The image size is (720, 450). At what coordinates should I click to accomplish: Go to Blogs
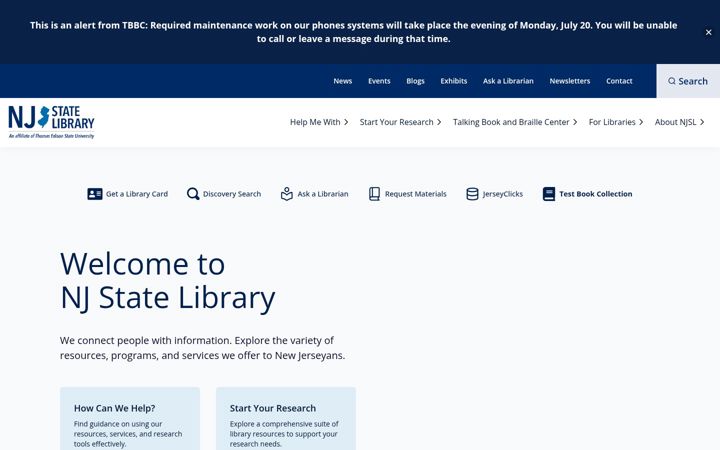tap(415, 81)
